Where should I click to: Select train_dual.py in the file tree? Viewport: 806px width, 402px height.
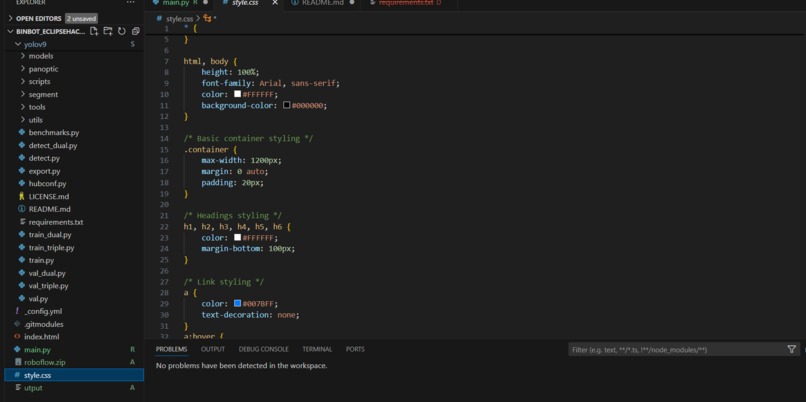[50, 235]
